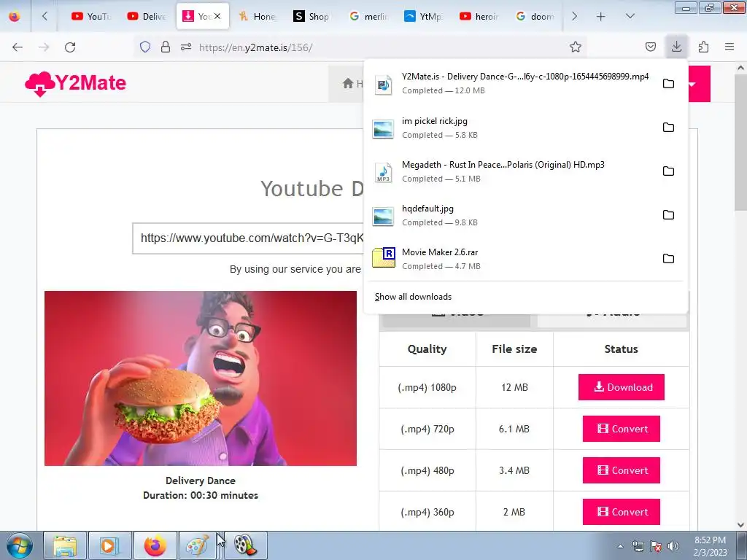Open Action Center flag tray icon
Screen dimensions: 747x560
point(656,546)
